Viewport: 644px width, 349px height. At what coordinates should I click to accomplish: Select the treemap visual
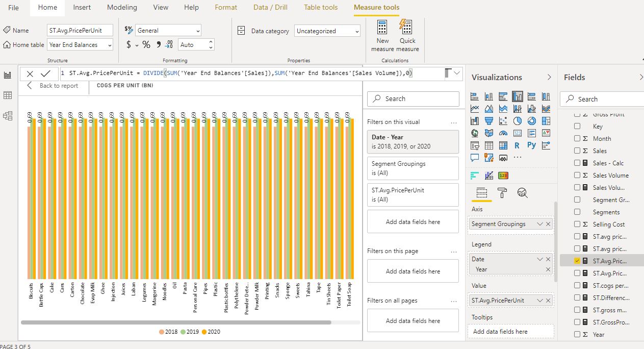[546, 121]
